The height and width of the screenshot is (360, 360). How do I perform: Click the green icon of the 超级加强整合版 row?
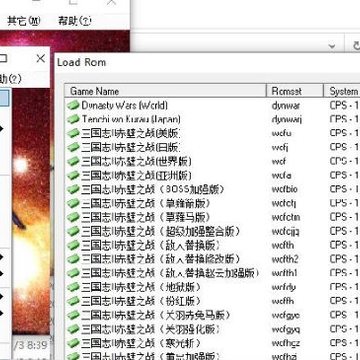73,231
